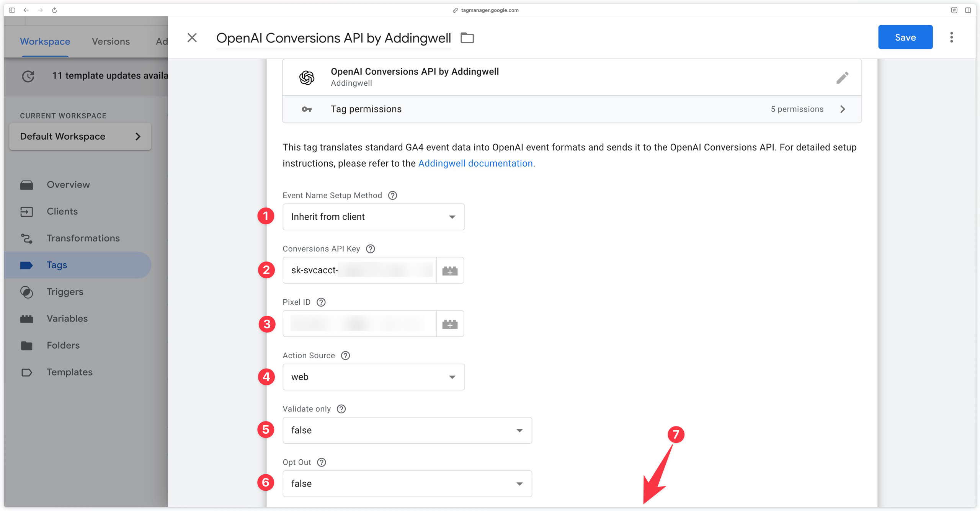This screenshot has width=980, height=511.
Task: Click the browser reload button
Action: pyautogui.click(x=54, y=10)
